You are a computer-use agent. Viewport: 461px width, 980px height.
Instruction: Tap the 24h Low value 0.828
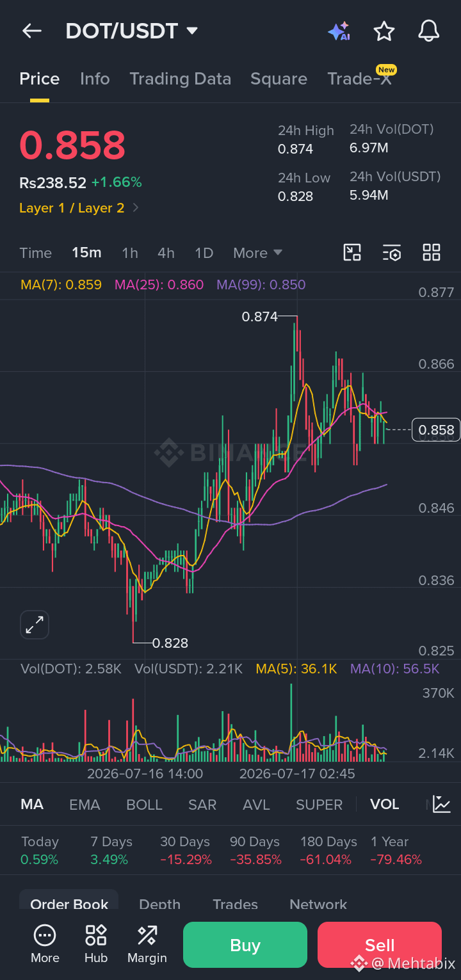(295, 196)
